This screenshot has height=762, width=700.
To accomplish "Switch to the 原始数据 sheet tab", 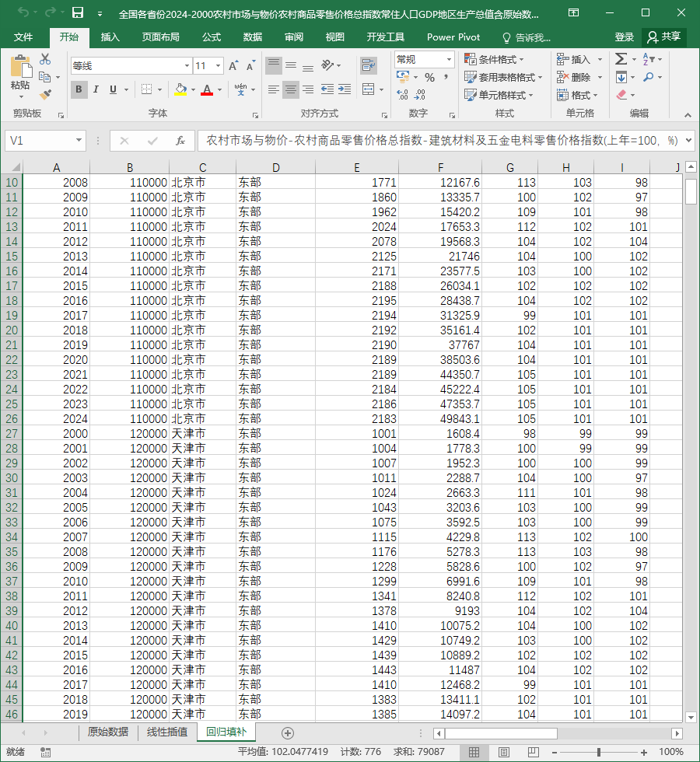I will tap(108, 732).
